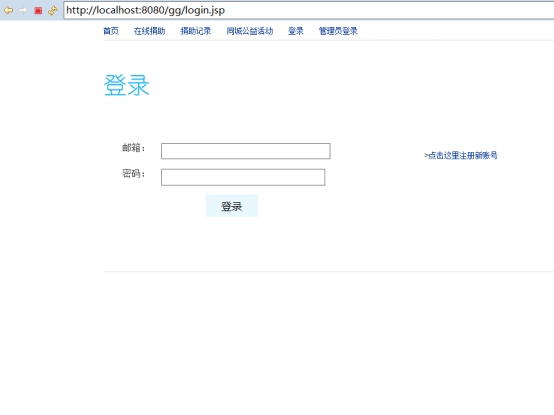Open the 同城公益活动 navigation link
The height and width of the screenshot is (415, 554).
250,31
